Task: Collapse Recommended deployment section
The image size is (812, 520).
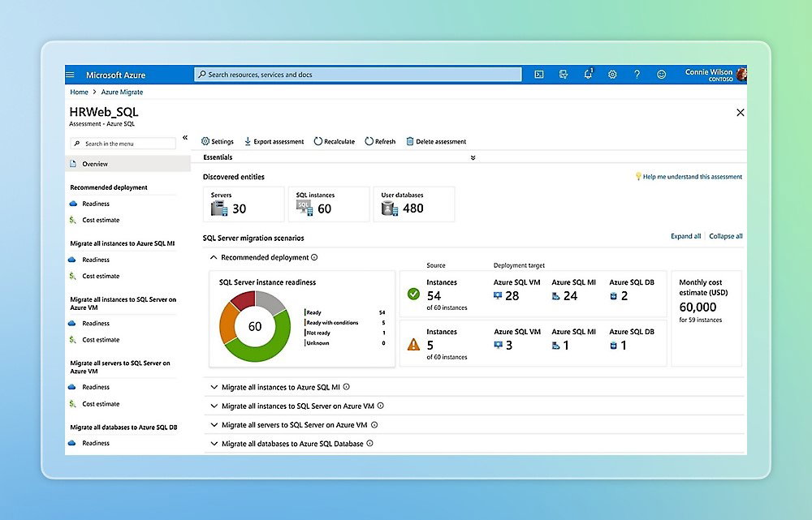Action: [x=214, y=258]
